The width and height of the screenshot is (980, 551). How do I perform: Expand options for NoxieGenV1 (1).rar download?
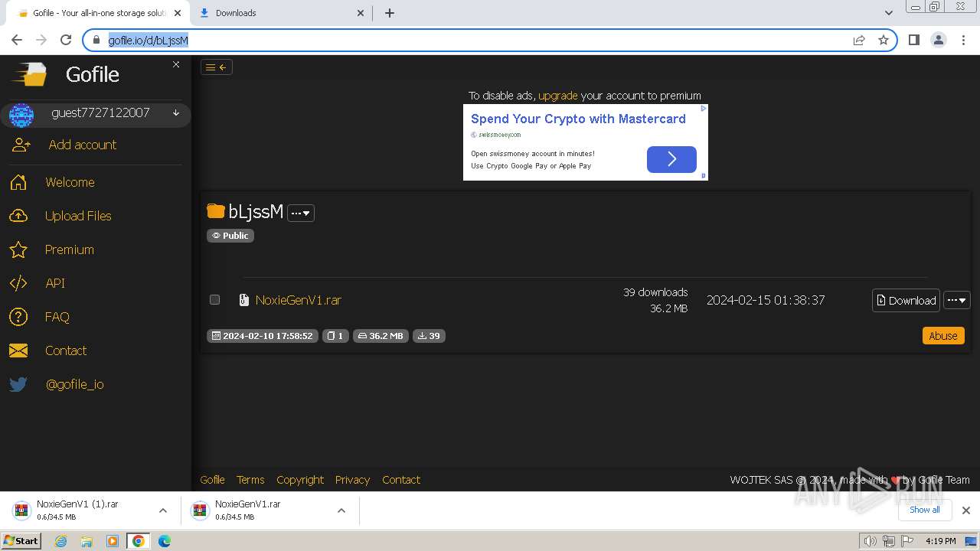(163, 510)
